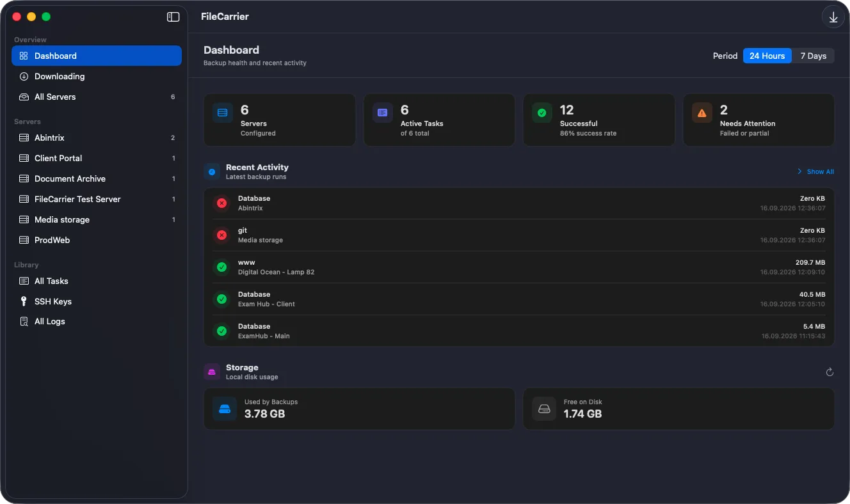Viewport: 850px width, 504px height.
Task: Click the Media storage server icon
Action: [24, 219]
